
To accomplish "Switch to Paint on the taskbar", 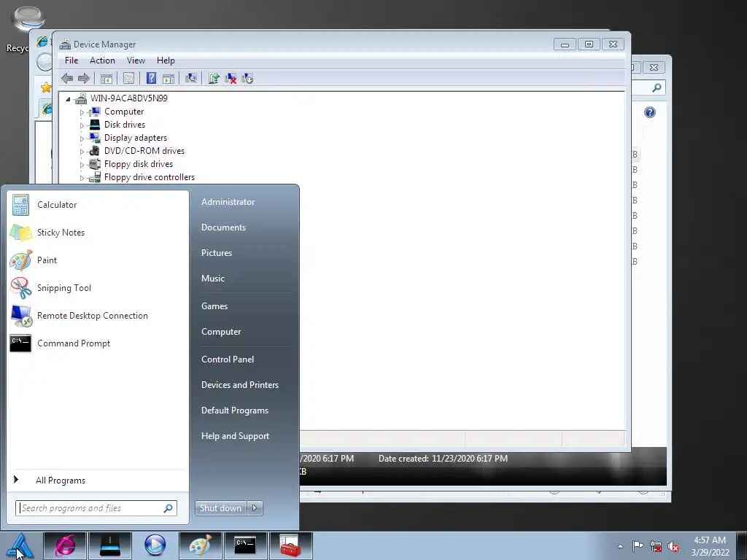I will pos(201,545).
